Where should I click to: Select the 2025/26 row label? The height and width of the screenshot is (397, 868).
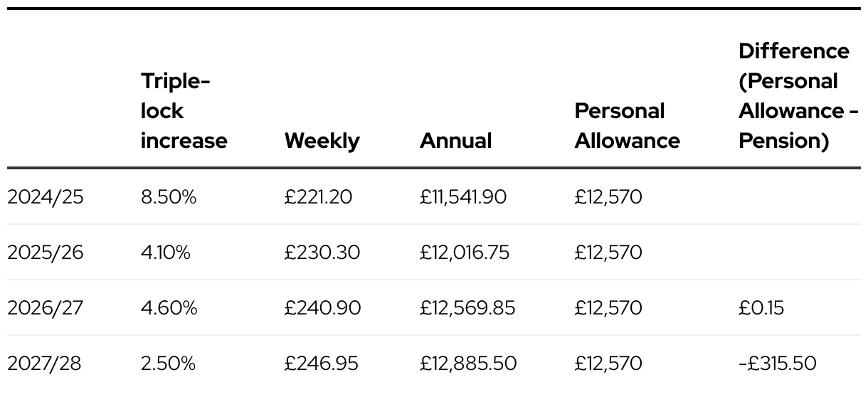point(46,253)
